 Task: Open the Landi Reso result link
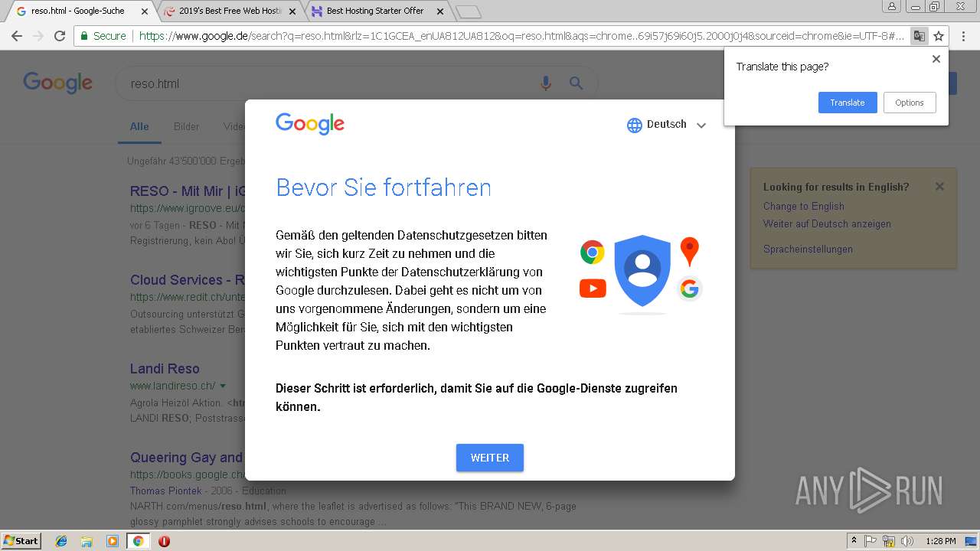165,369
